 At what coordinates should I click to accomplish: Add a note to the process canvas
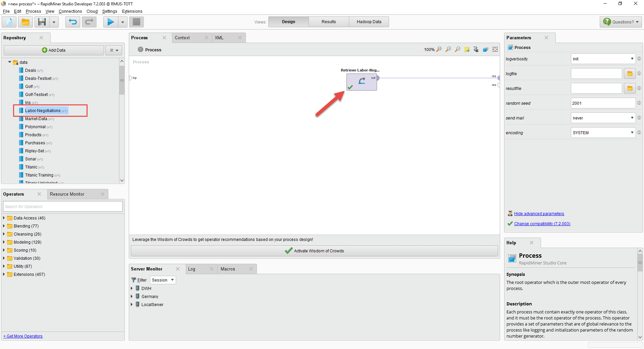467,49
